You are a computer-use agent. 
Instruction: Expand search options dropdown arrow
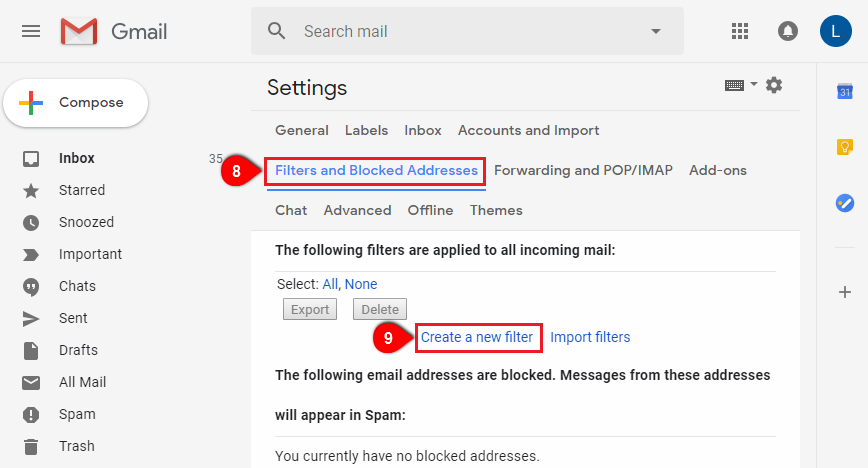[x=656, y=32]
